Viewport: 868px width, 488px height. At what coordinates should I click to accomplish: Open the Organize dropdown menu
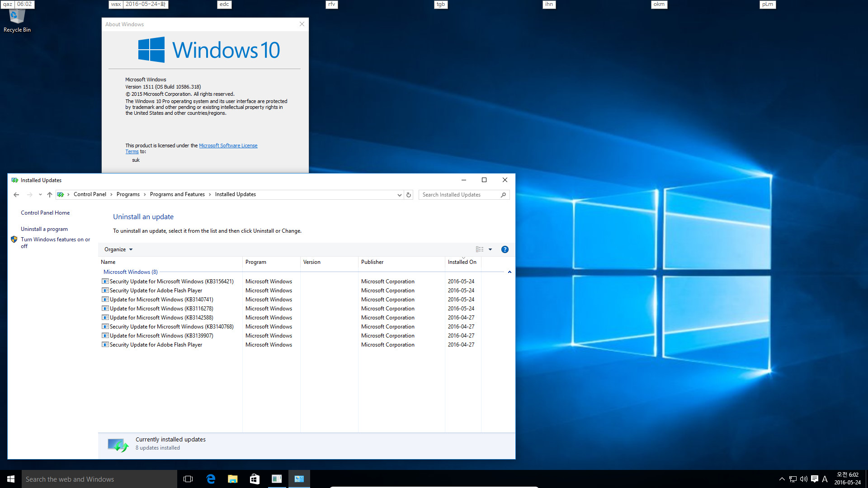click(x=118, y=249)
